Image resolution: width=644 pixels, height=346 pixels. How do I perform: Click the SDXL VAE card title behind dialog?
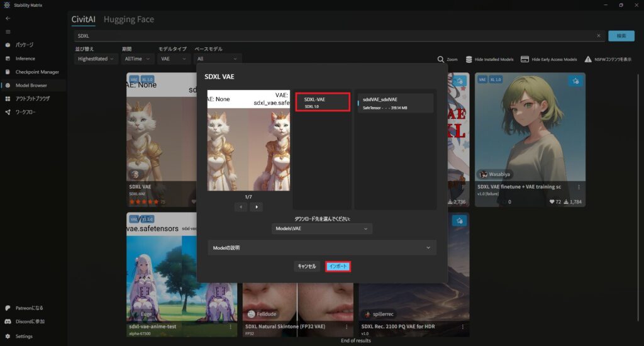(140, 187)
